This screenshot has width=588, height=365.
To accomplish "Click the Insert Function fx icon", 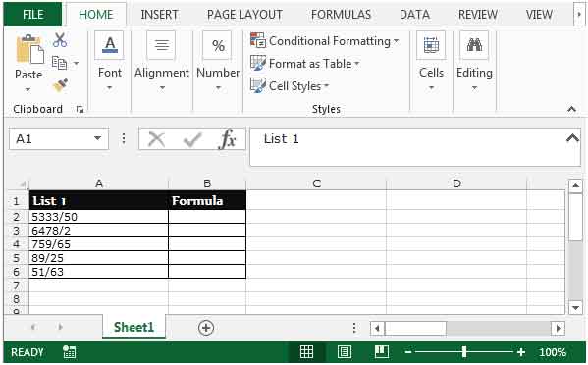I will [x=228, y=139].
